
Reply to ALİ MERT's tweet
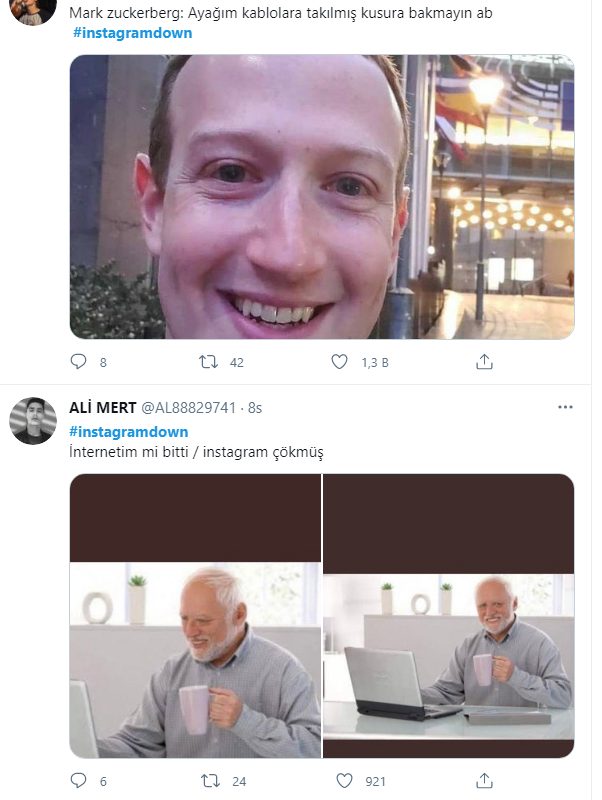click(79, 780)
